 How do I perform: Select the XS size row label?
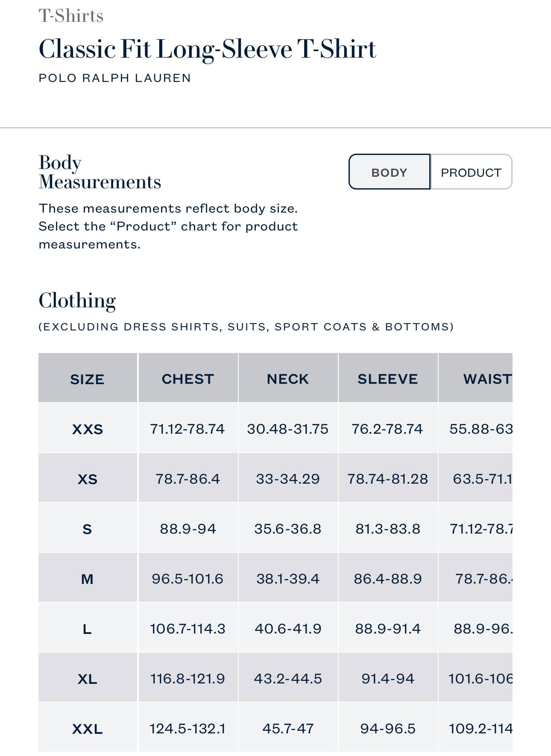point(88,479)
